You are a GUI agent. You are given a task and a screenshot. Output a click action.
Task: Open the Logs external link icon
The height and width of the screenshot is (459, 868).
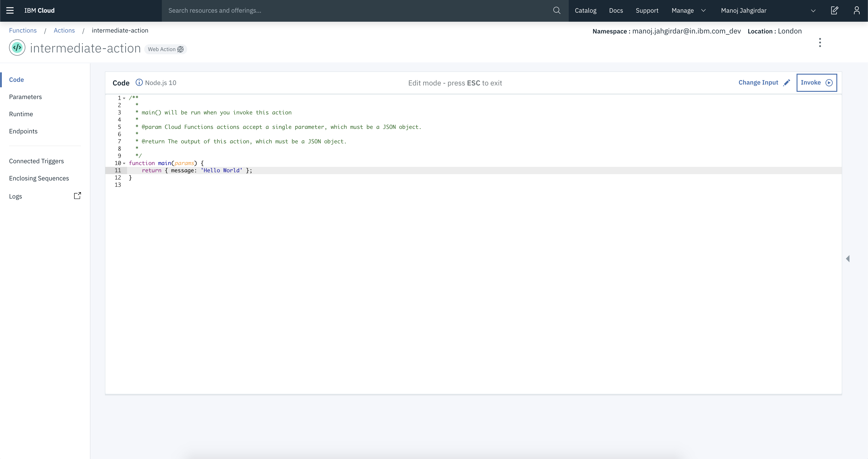pyautogui.click(x=78, y=196)
